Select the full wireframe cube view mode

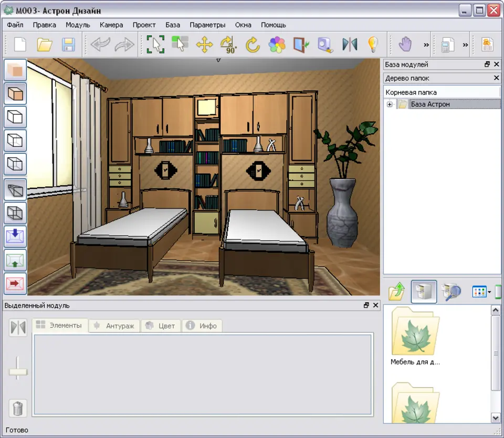click(x=15, y=164)
